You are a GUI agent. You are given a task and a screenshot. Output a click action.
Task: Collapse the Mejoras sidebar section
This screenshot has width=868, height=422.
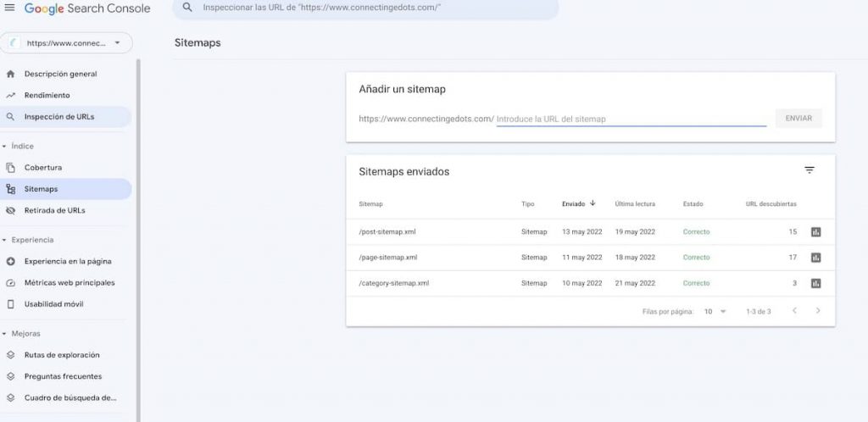tap(5, 334)
